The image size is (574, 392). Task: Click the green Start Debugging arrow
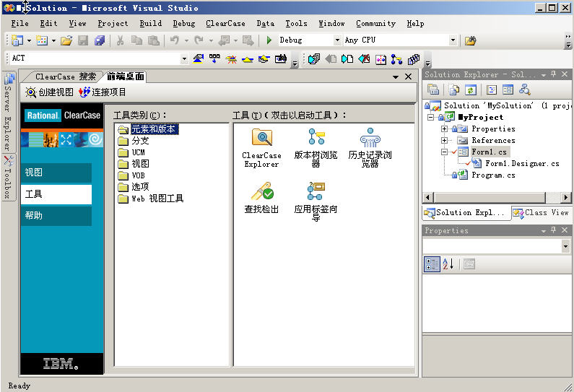click(269, 40)
